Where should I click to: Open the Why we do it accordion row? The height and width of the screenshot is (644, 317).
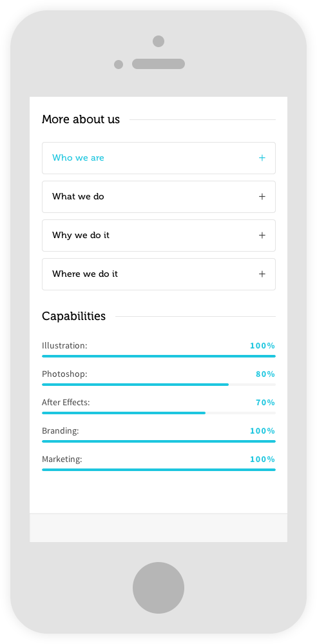158,236
